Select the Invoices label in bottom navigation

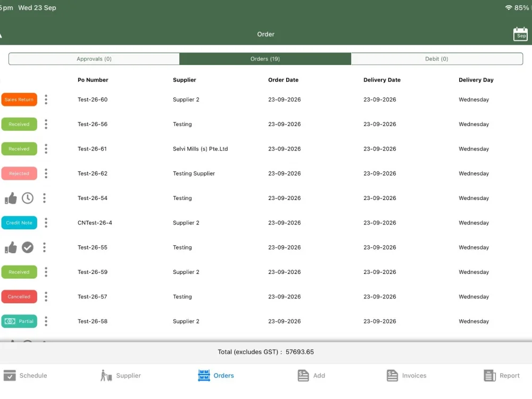click(414, 376)
